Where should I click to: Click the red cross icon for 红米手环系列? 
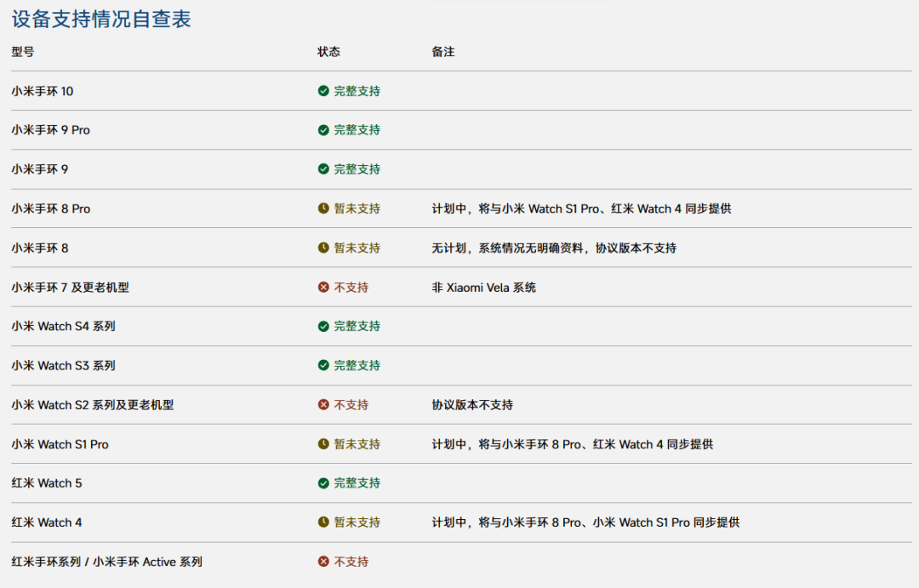[323, 562]
